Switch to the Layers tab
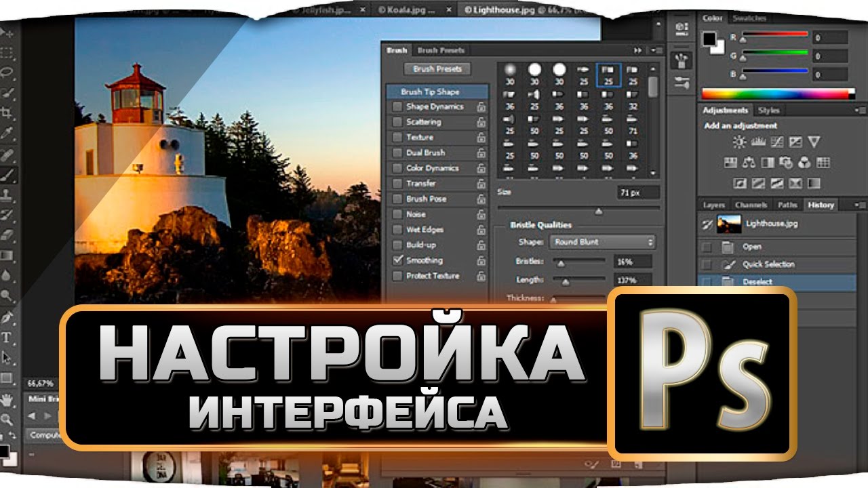This screenshot has width=868, height=488. point(714,205)
